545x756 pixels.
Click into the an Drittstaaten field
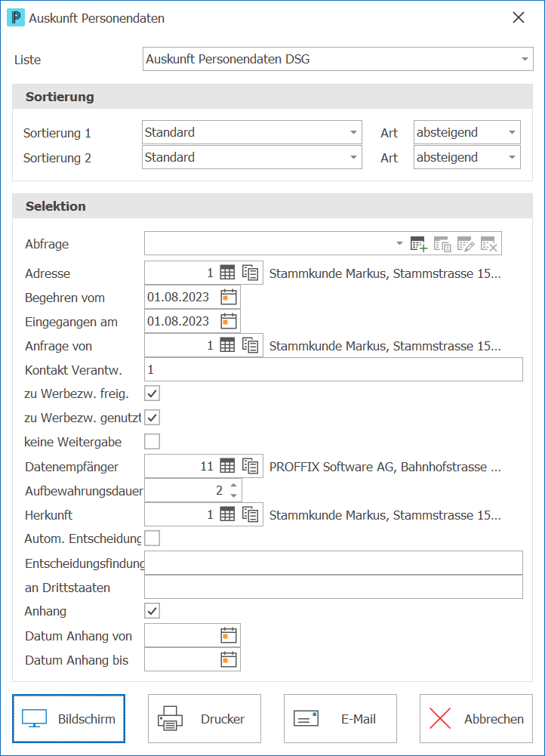point(334,587)
